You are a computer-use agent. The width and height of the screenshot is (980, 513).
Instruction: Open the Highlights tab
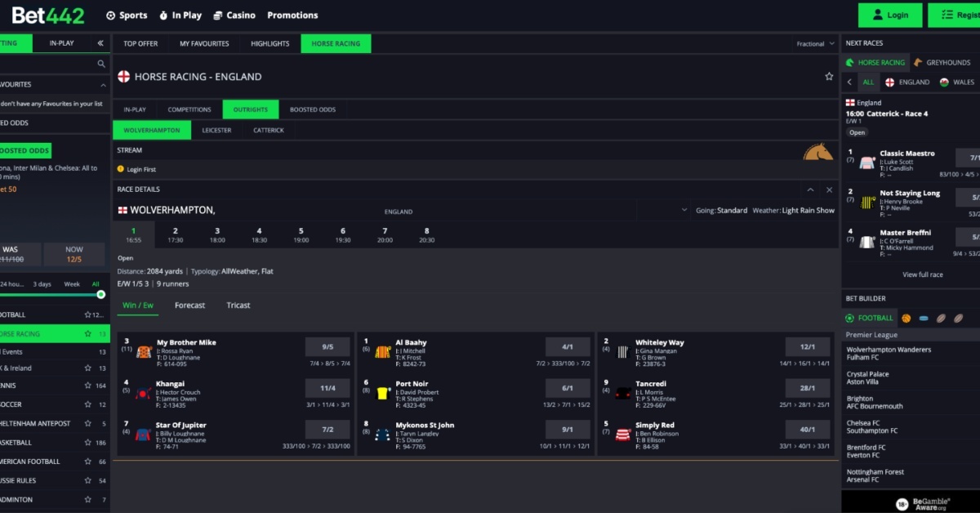pos(270,43)
